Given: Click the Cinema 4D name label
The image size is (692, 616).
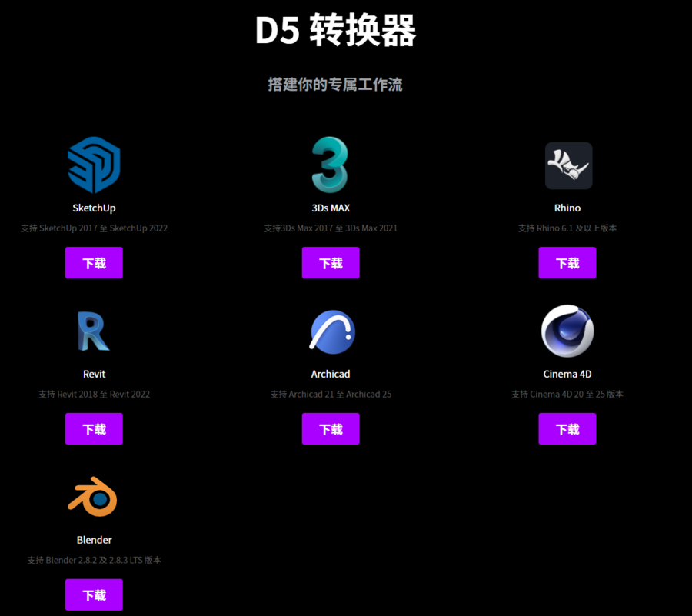Looking at the screenshot, I should 567,374.
